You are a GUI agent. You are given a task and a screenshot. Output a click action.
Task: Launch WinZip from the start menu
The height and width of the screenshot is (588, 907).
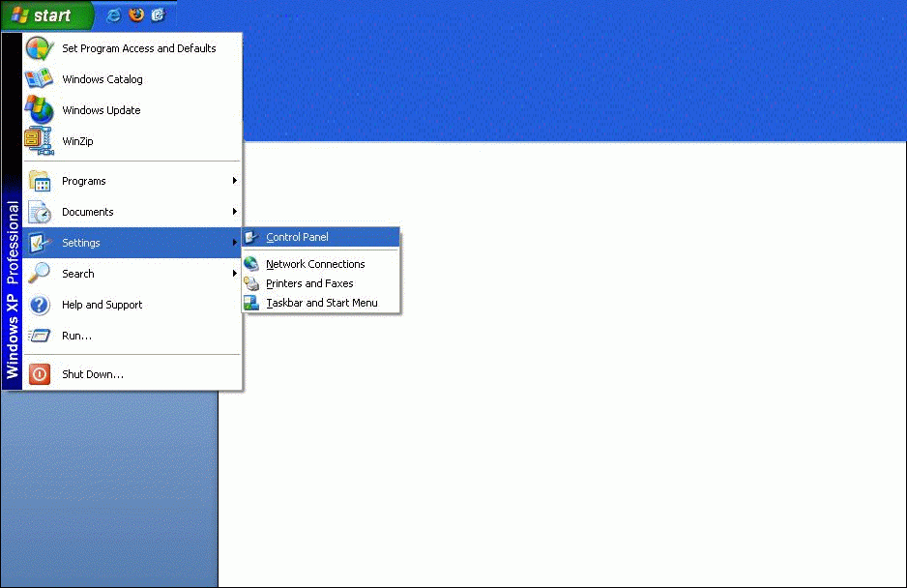[x=77, y=141]
